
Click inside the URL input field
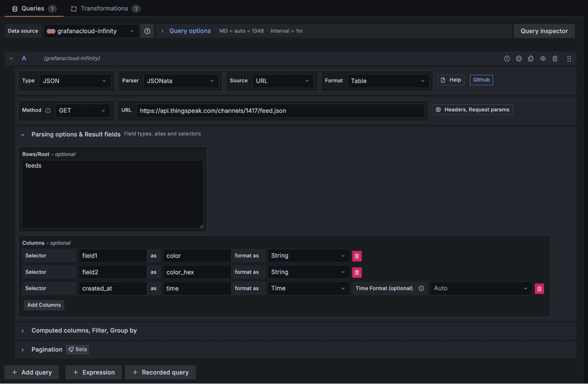point(279,111)
